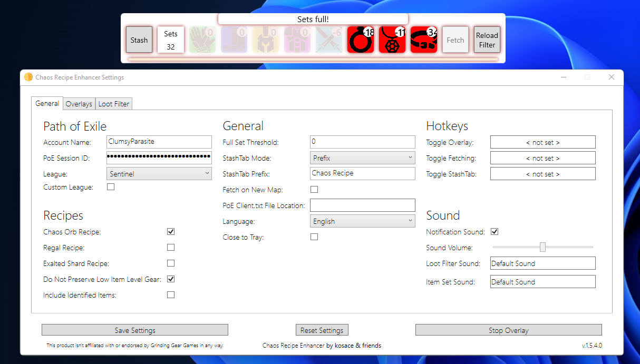This screenshot has height=364, width=640.
Task: Click the 'Hotkeys' section heading
Action: point(447,126)
